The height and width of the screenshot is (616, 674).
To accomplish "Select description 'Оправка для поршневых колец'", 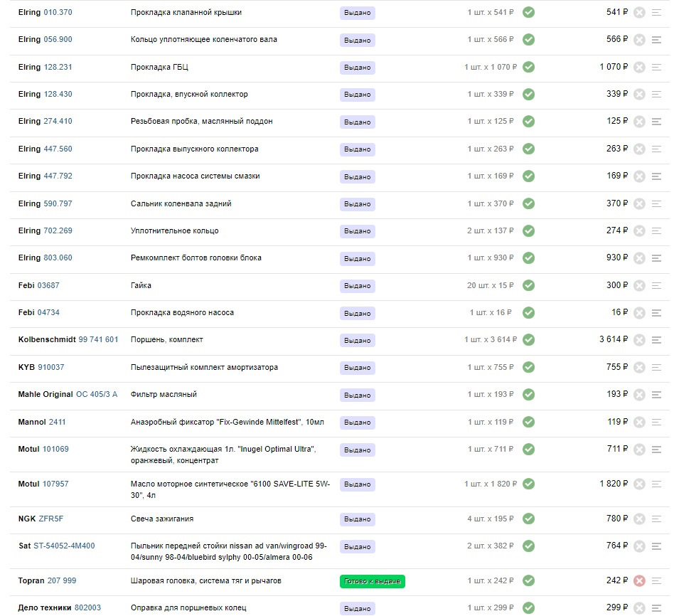I will coord(188,608).
